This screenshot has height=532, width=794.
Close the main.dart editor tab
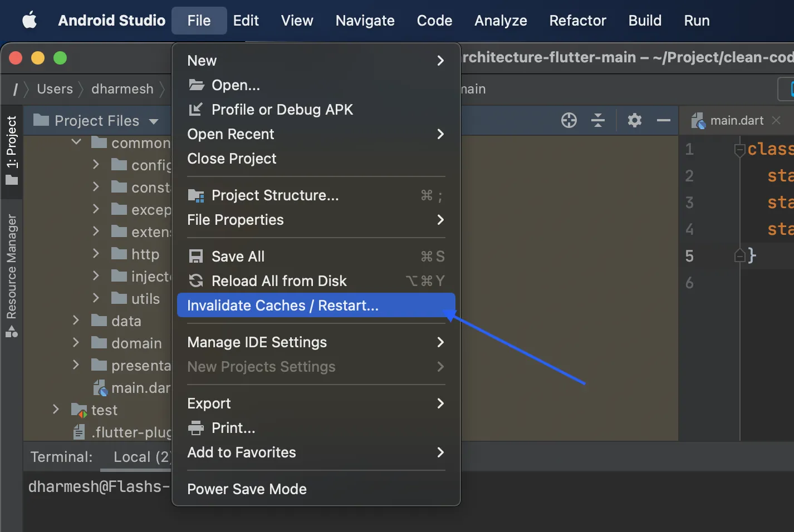[776, 120]
